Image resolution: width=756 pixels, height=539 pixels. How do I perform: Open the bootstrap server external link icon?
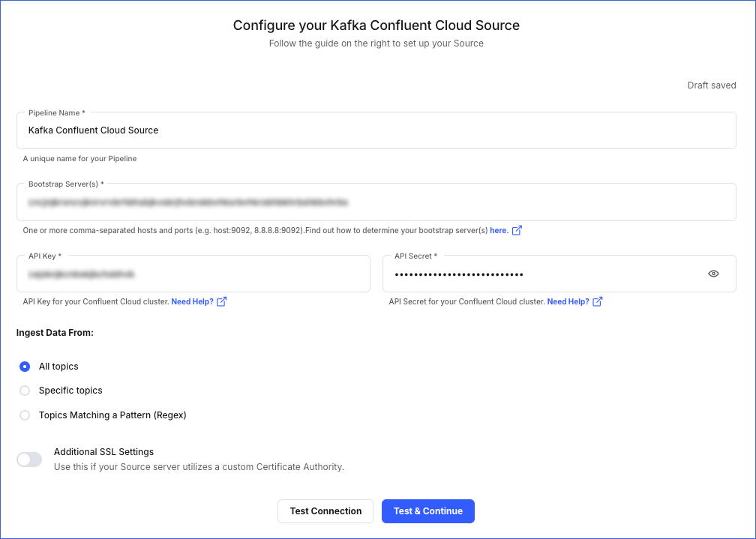coord(516,230)
